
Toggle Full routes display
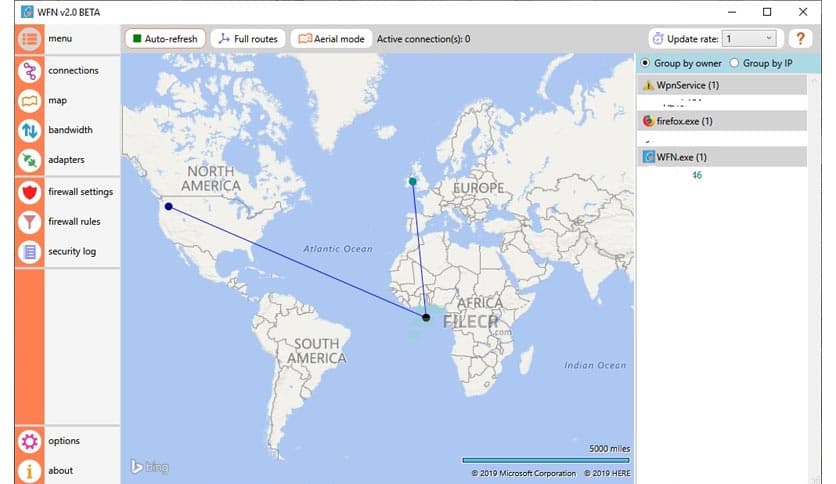pos(248,38)
